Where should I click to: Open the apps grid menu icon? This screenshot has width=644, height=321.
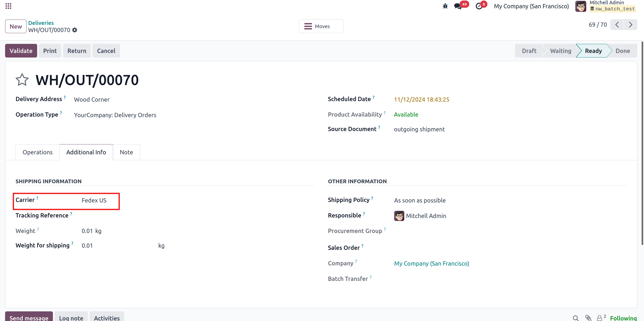point(8,6)
